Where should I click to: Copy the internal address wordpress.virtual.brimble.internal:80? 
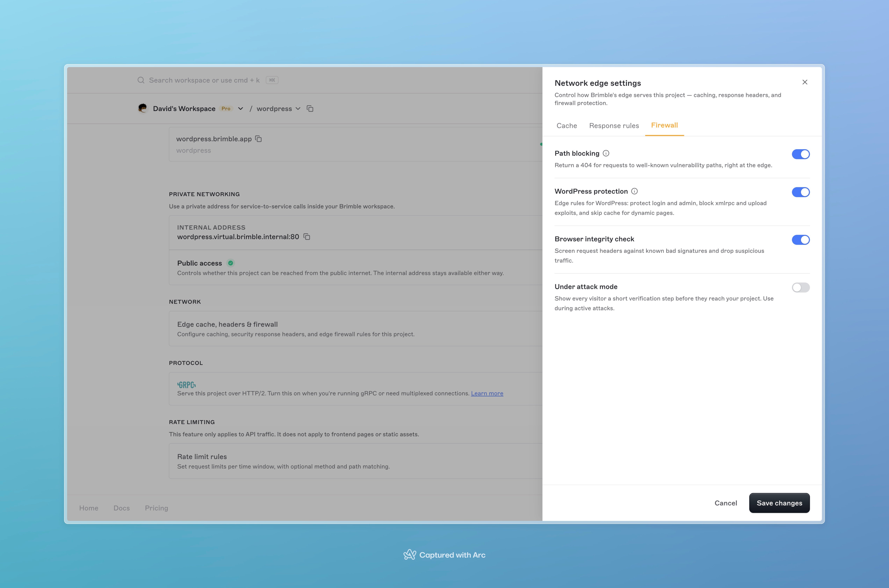point(307,237)
